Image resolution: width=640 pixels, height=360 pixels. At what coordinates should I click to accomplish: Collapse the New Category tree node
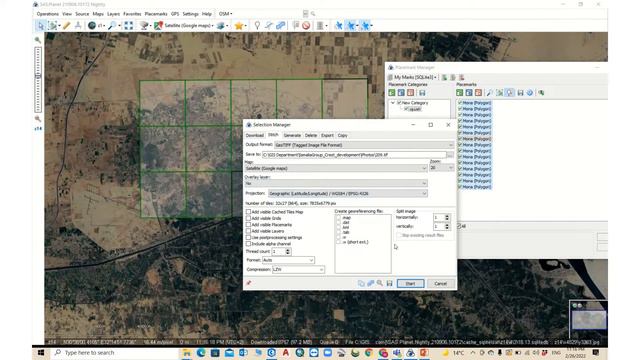(393, 103)
